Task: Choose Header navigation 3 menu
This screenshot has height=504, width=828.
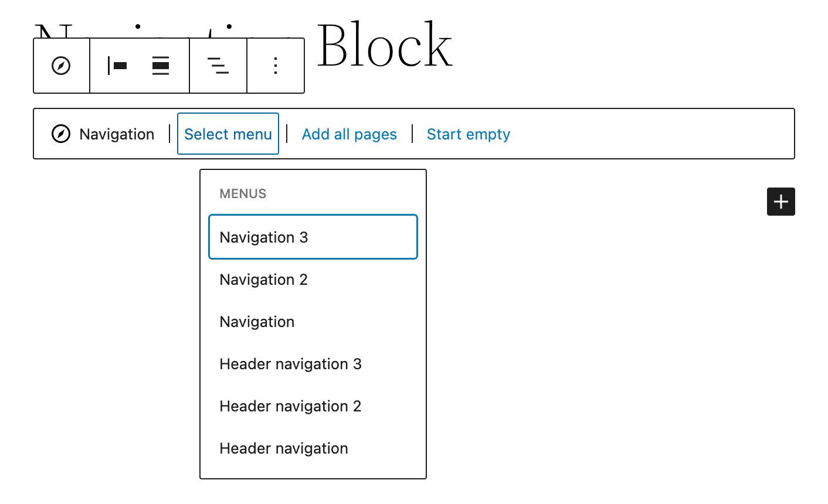Action: [290, 364]
